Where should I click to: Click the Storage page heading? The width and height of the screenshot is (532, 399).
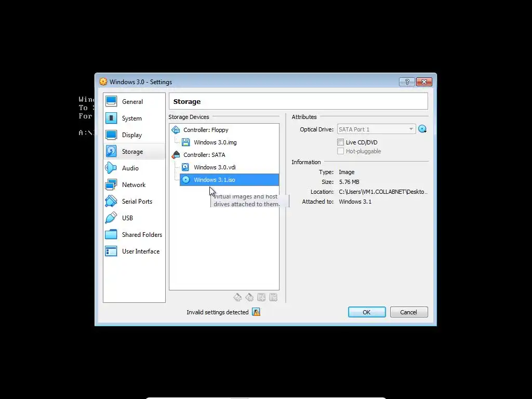187,101
